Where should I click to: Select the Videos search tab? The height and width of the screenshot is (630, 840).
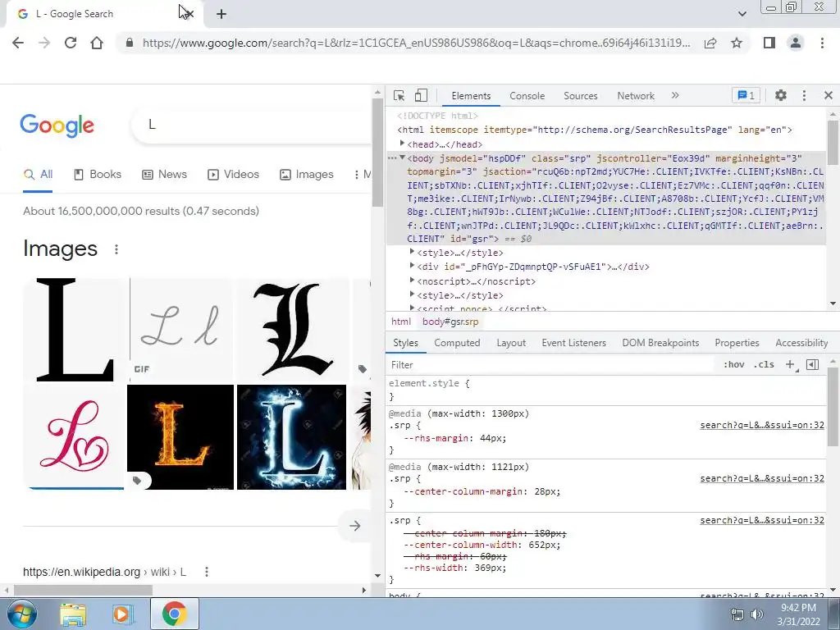coord(233,175)
